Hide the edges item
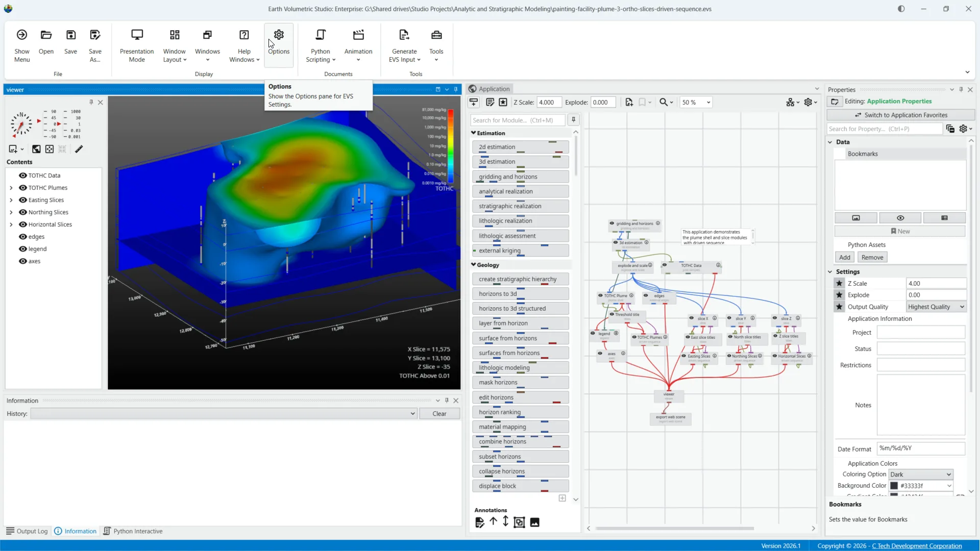The height and width of the screenshot is (551, 980). click(x=23, y=237)
